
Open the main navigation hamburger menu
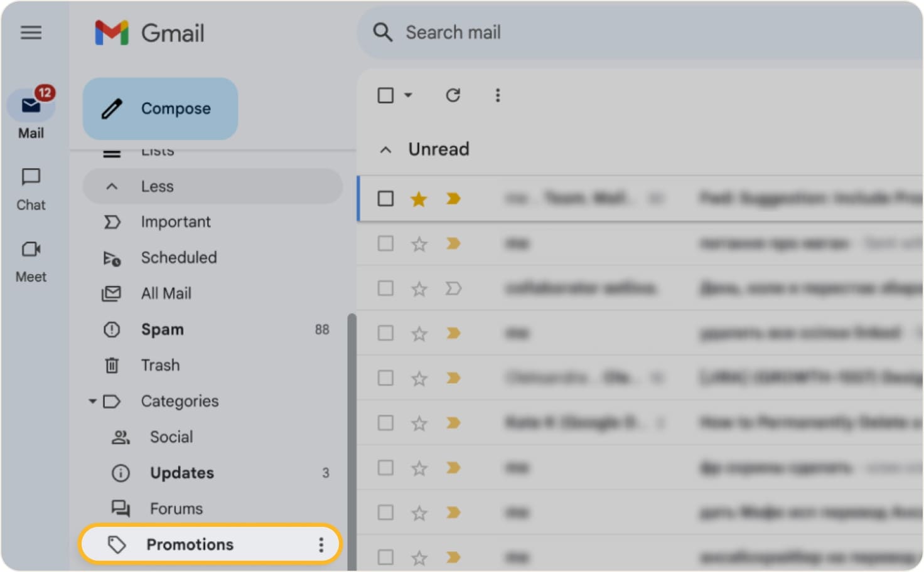point(31,33)
